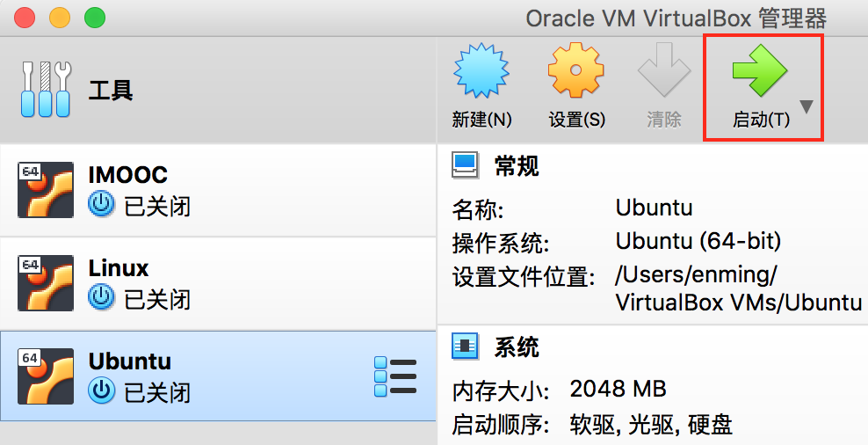Click the New (新建) starburst icon
Viewport: 868px width, 445px height.
481,72
